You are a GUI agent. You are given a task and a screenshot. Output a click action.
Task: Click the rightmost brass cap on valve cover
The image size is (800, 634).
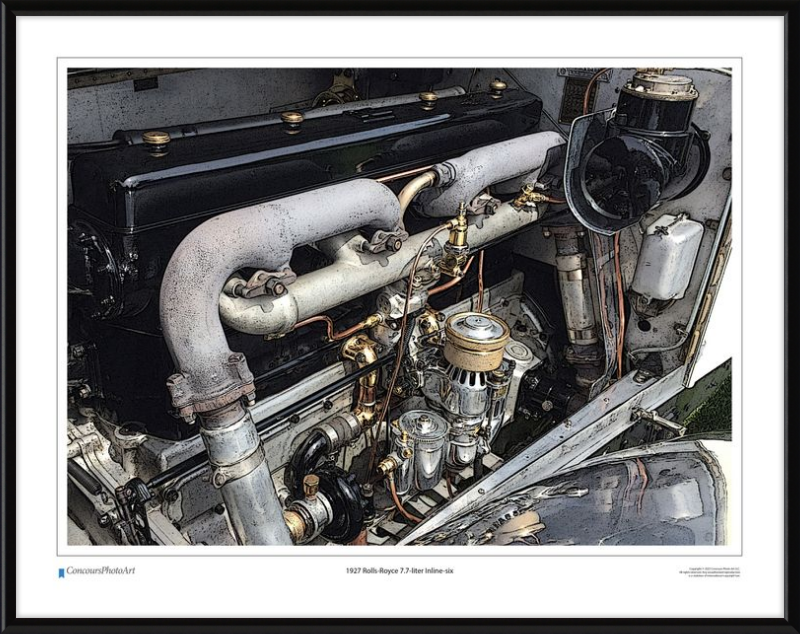point(497,87)
